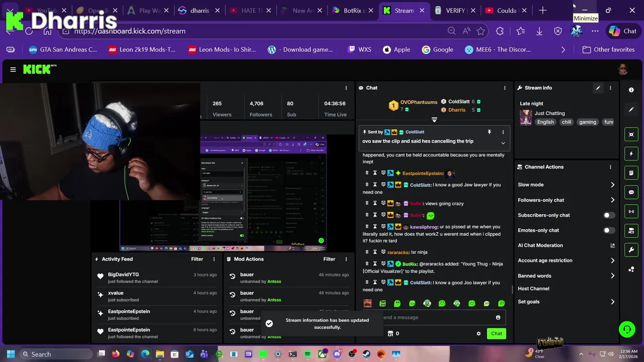
Task: Expand Banned words settings
Action: (x=612, y=276)
